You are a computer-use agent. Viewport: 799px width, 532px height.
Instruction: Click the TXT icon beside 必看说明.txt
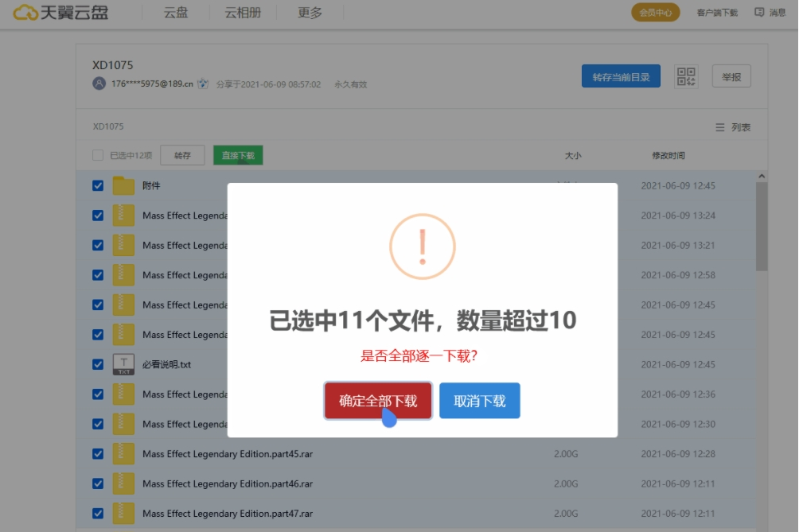point(124,363)
